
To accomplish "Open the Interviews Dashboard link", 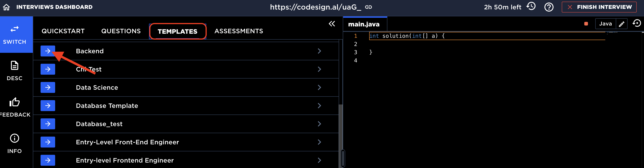I will [x=54, y=7].
